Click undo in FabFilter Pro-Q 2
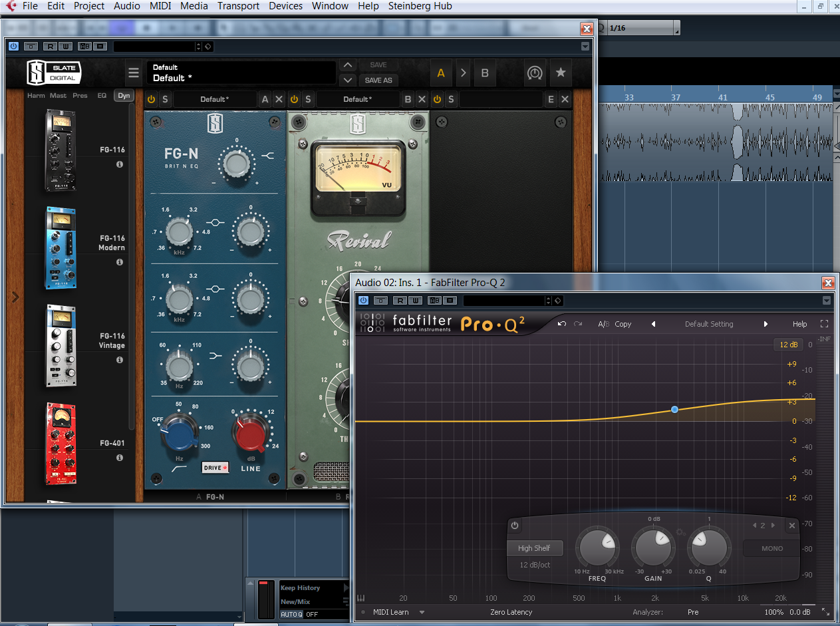 pos(562,324)
